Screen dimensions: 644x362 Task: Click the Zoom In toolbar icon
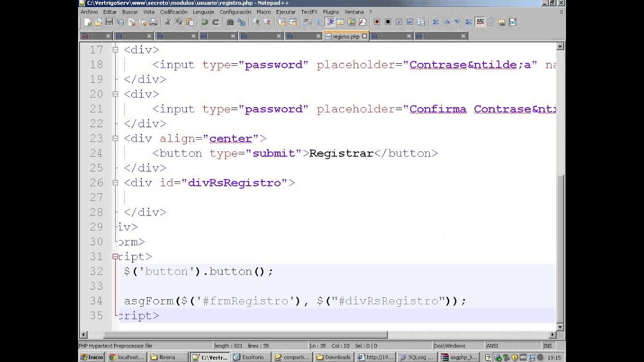click(256, 22)
